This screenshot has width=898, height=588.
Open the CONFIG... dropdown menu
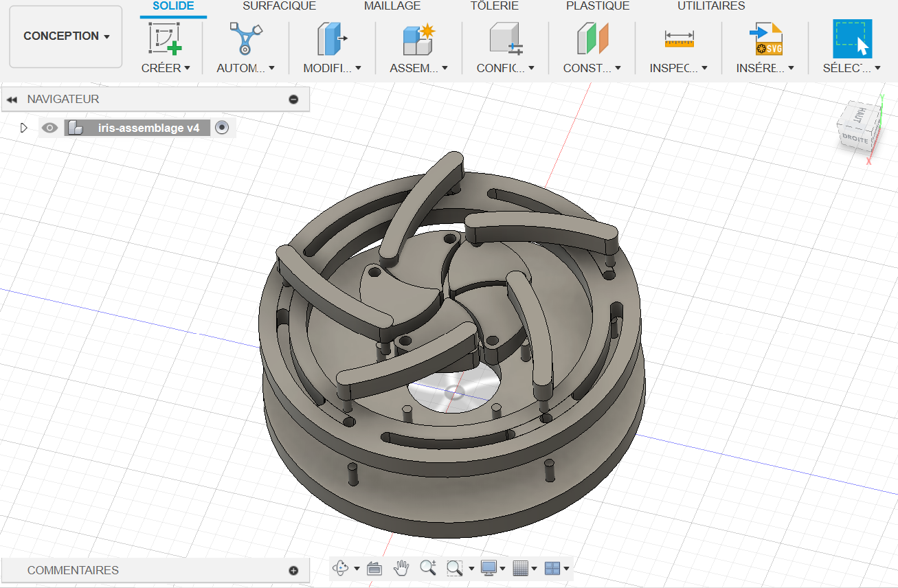click(x=506, y=68)
